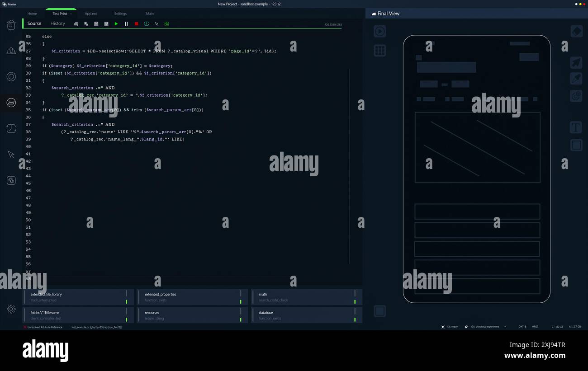This screenshot has width=588, height=371.
Task: Click line number 27 in gutter
Action: click(x=28, y=51)
